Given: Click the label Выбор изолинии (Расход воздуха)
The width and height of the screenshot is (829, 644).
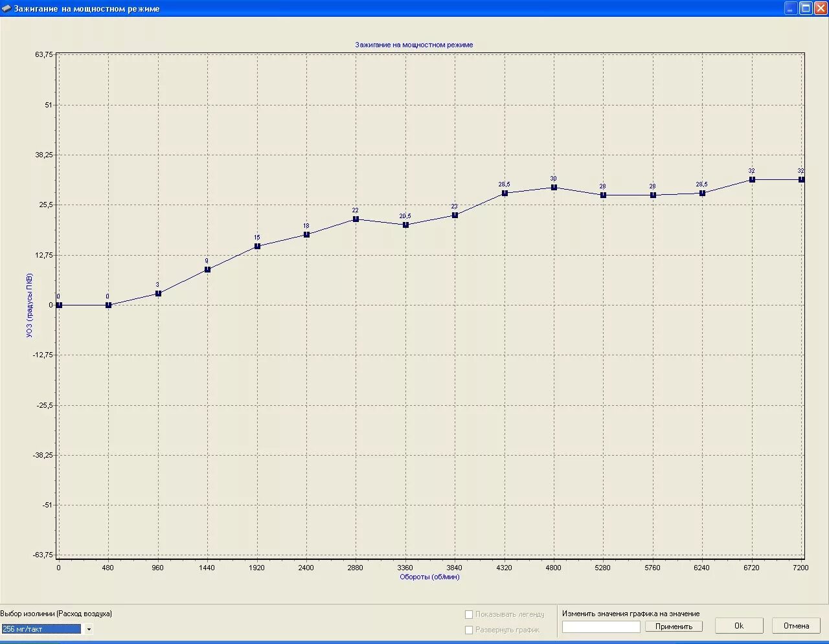Looking at the screenshot, I should click(56, 614).
